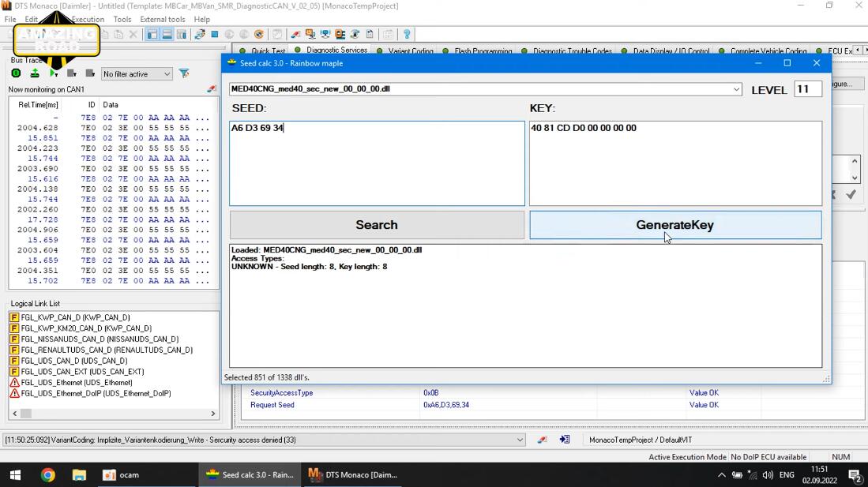Viewport: 868px width, 487px height.
Task: Click the Search button
Action: pos(377,225)
